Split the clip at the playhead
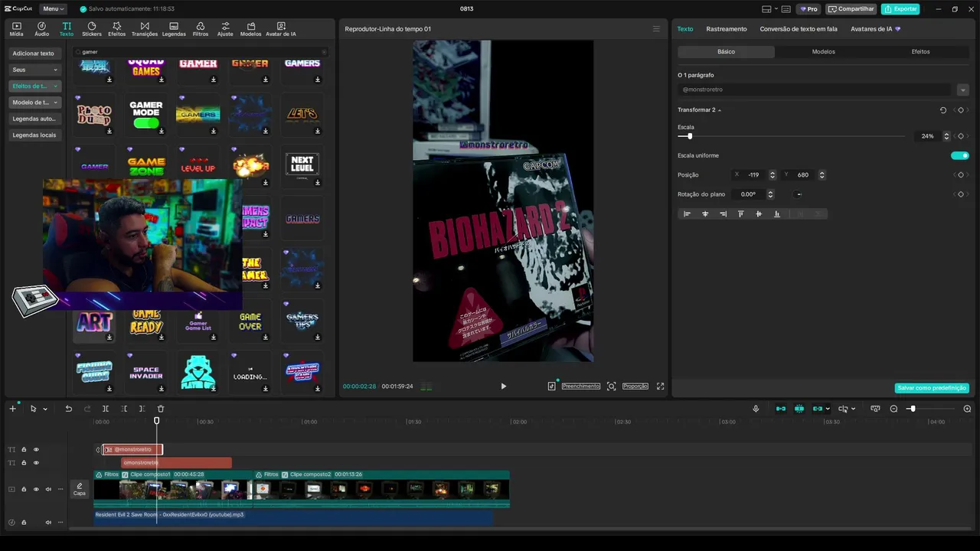This screenshot has height=551, width=980. [x=106, y=409]
